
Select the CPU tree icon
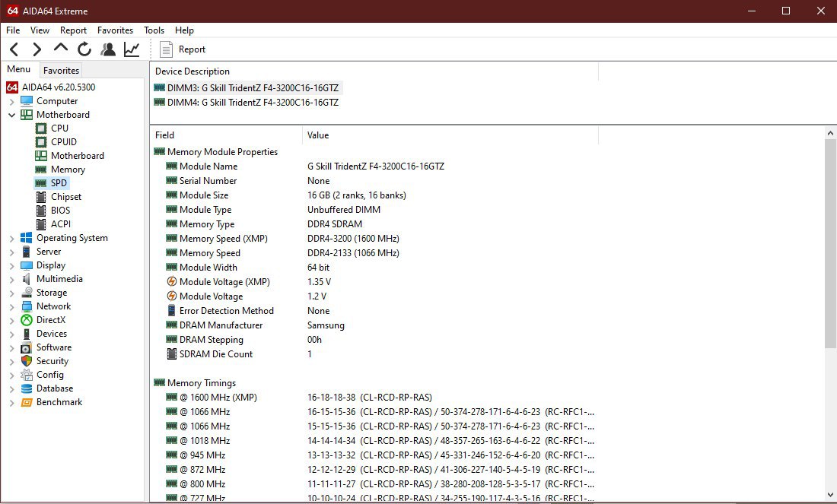click(x=41, y=128)
